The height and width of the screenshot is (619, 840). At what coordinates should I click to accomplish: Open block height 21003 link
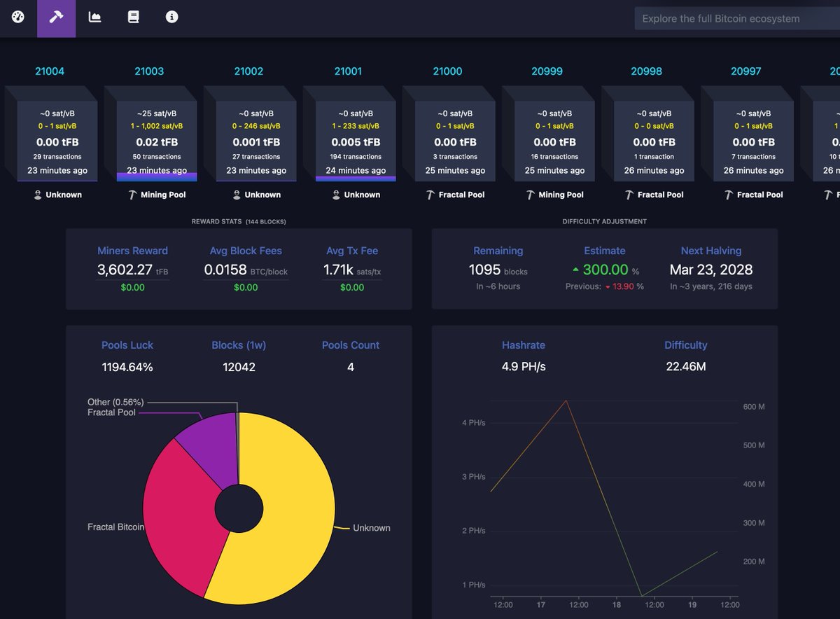coord(149,71)
